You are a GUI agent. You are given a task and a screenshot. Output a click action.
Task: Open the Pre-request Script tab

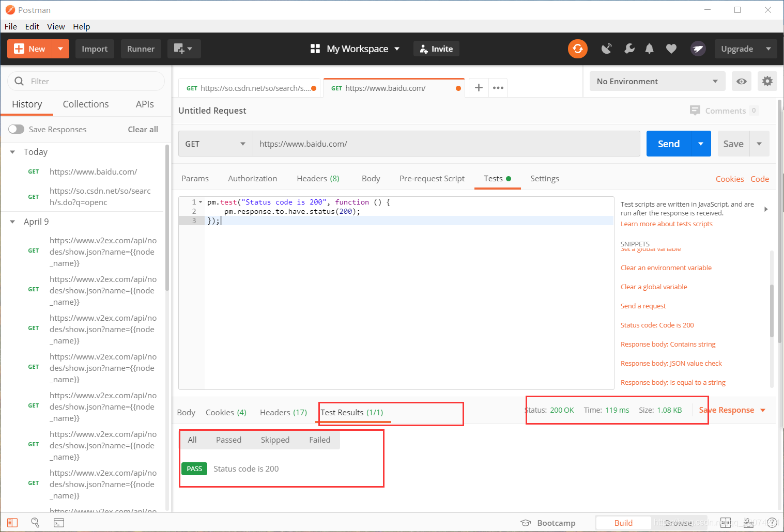pyautogui.click(x=432, y=178)
